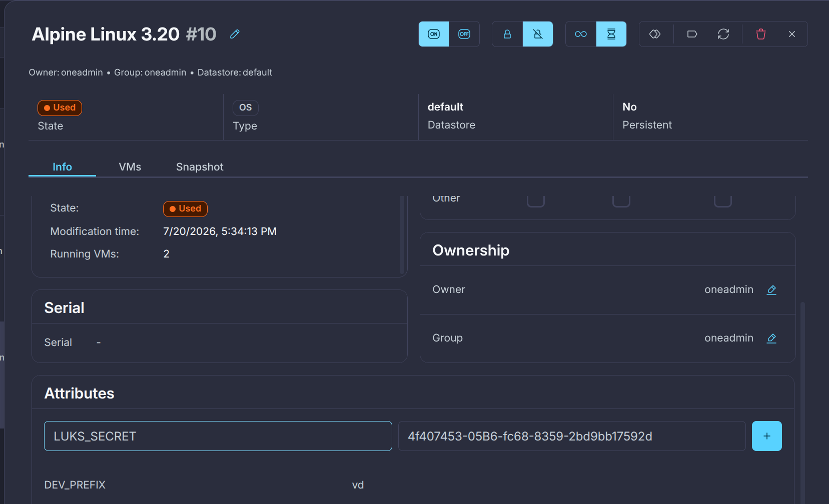Image resolution: width=829 pixels, height=504 pixels.
Task: Click the Used state badge in summary header
Action: pyautogui.click(x=60, y=107)
